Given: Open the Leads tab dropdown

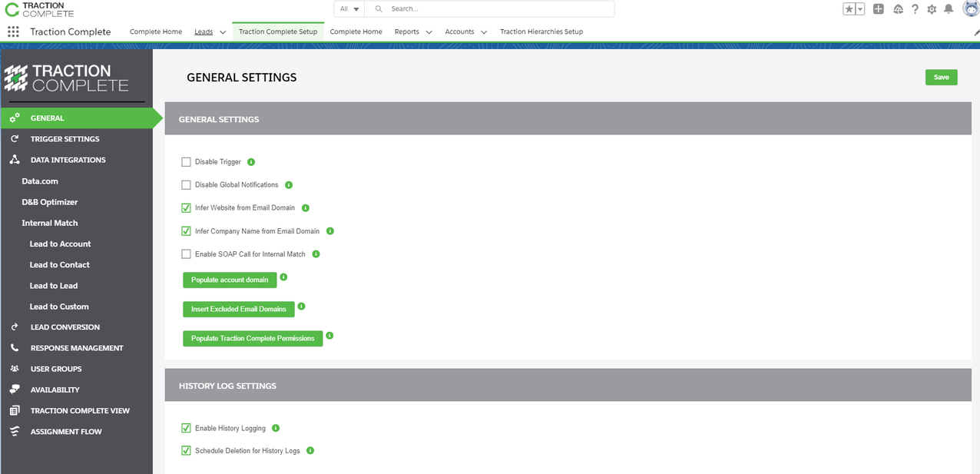Looking at the screenshot, I should click(x=221, y=31).
